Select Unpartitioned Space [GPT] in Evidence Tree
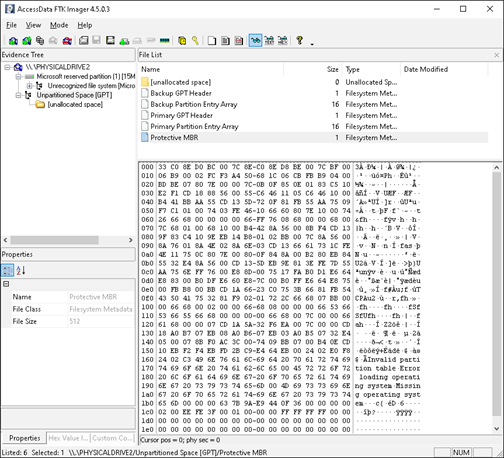 (74, 95)
